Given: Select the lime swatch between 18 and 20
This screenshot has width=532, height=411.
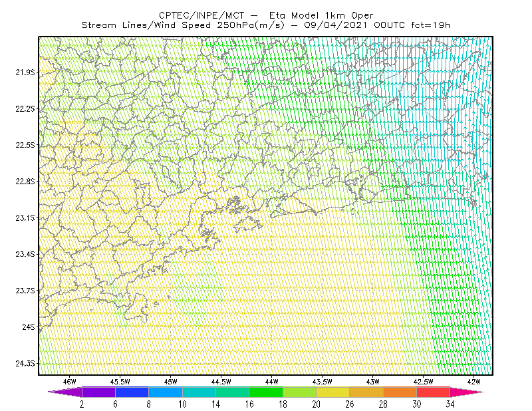Looking at the screenshot, I should coord(300,392).
